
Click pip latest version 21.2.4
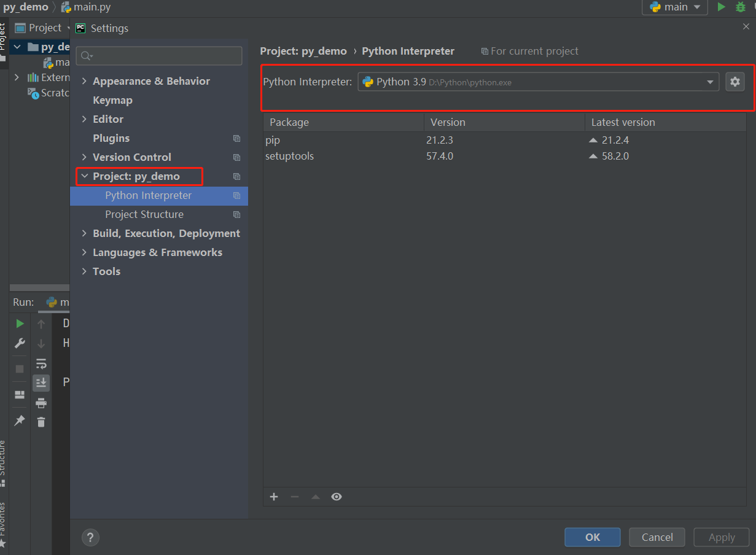click(615, 140)
